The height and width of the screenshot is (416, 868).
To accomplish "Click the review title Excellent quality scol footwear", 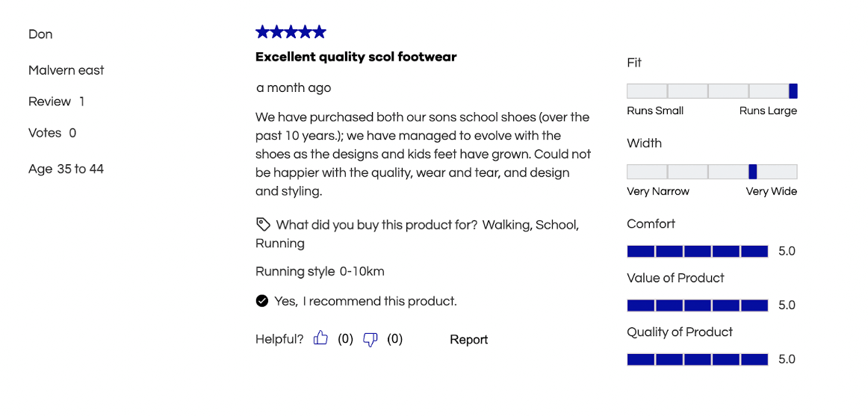I will [356, 57].
